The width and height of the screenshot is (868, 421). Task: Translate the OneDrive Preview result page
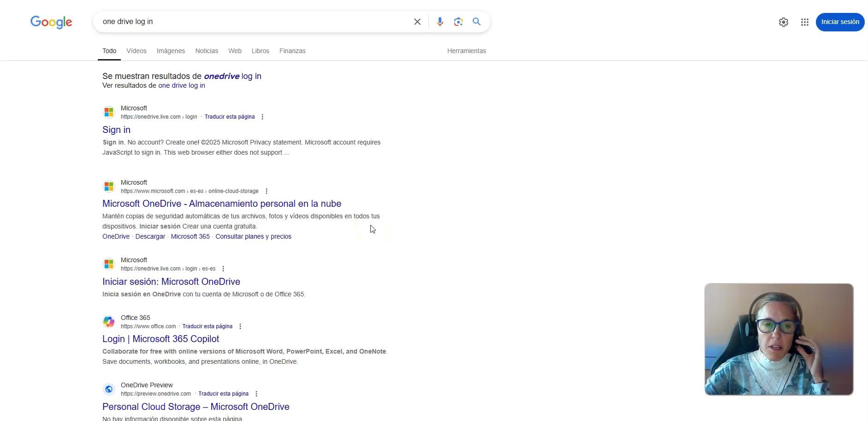223,394
